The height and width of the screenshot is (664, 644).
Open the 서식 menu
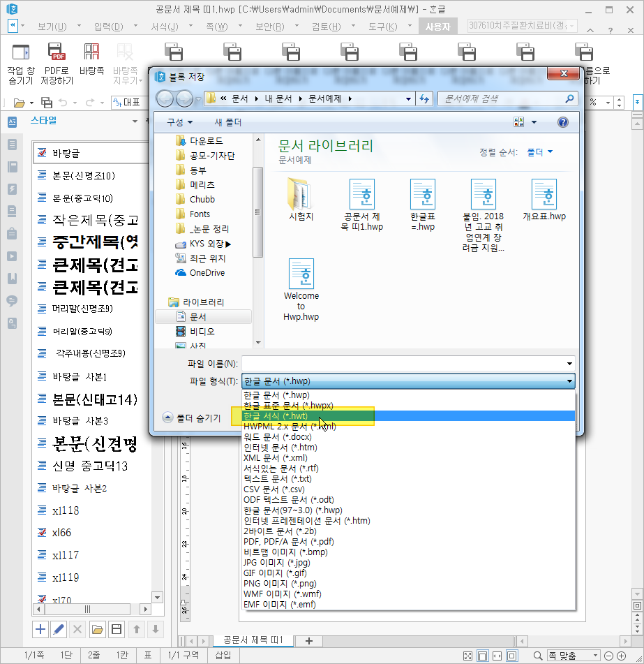(x=165, y=27)
